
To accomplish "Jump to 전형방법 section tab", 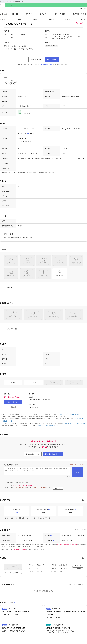I will tap(67, 20).
